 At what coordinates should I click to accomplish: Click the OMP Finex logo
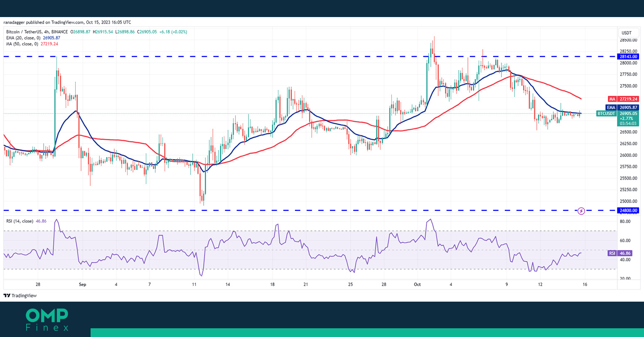pos(47,320)
